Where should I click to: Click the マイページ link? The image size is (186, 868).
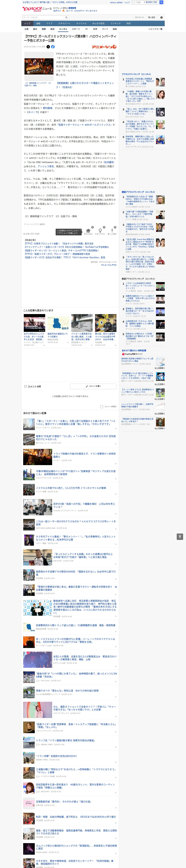139,18
